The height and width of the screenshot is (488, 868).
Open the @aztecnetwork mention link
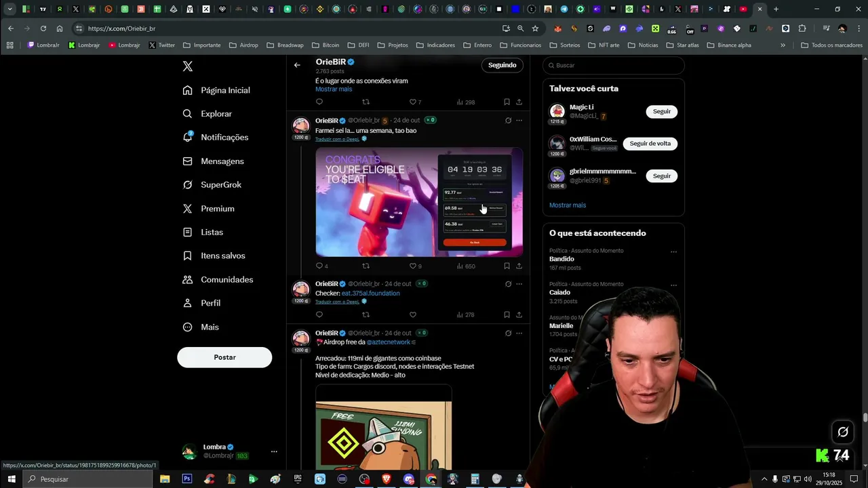pos(389,342)
